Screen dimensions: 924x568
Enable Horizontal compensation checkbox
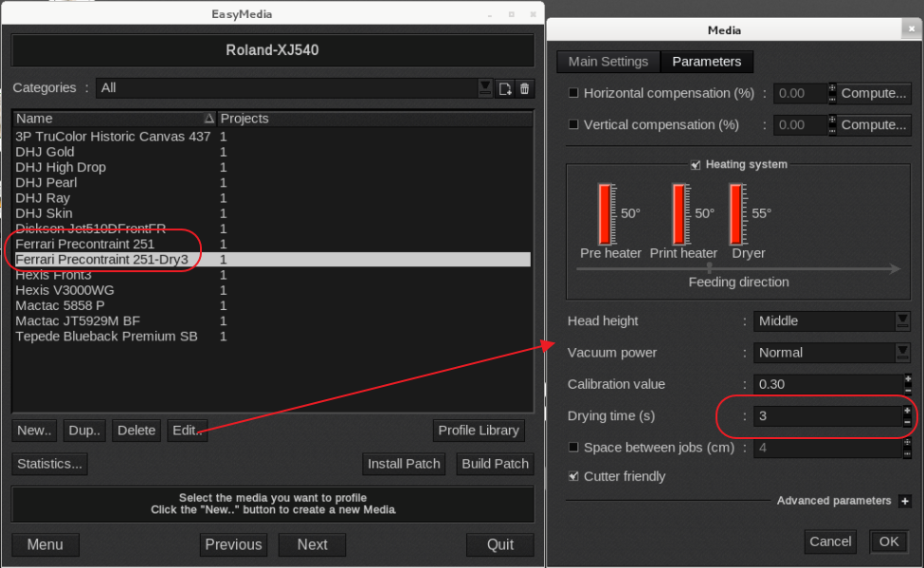[x=573, y=93]
